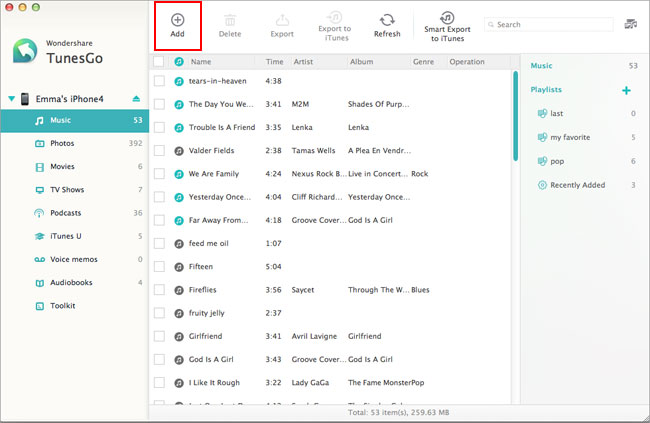Click the 'last' playlist icon
650x423 pixels.
(x=542, y=113)
